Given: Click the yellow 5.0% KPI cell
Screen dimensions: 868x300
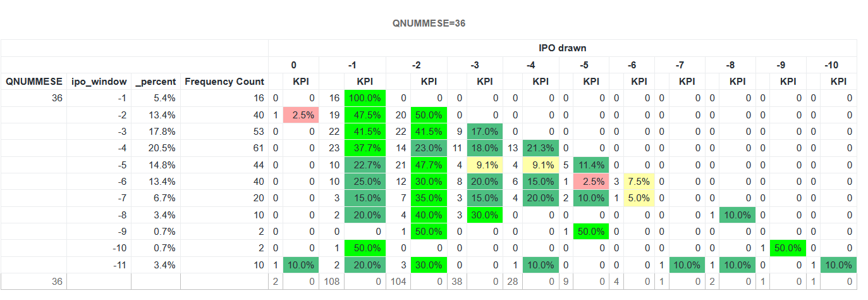Looking at the screenshot, I should (639, 198).
